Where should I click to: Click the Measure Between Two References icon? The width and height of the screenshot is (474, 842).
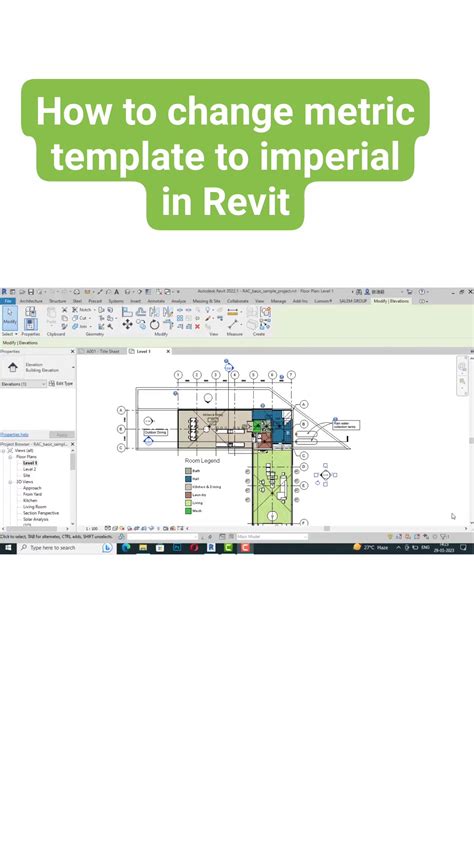click(232, 324)
